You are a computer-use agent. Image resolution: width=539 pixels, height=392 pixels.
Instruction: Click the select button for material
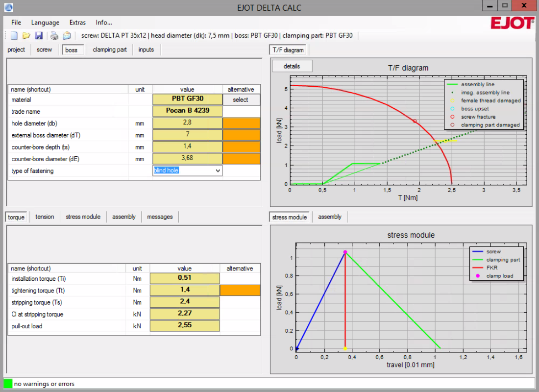241,100
